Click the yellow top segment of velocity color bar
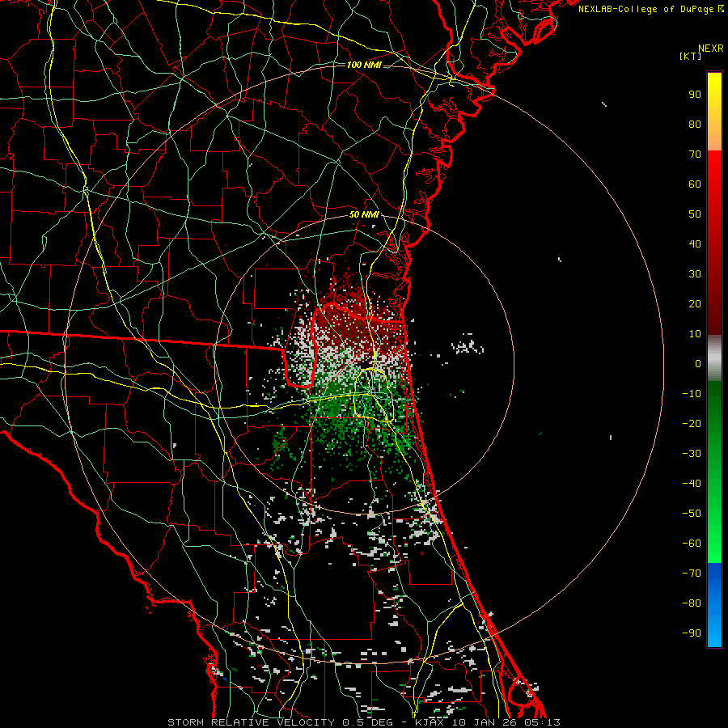The width and height of the screenshot is (728, 728). (714, 112)
